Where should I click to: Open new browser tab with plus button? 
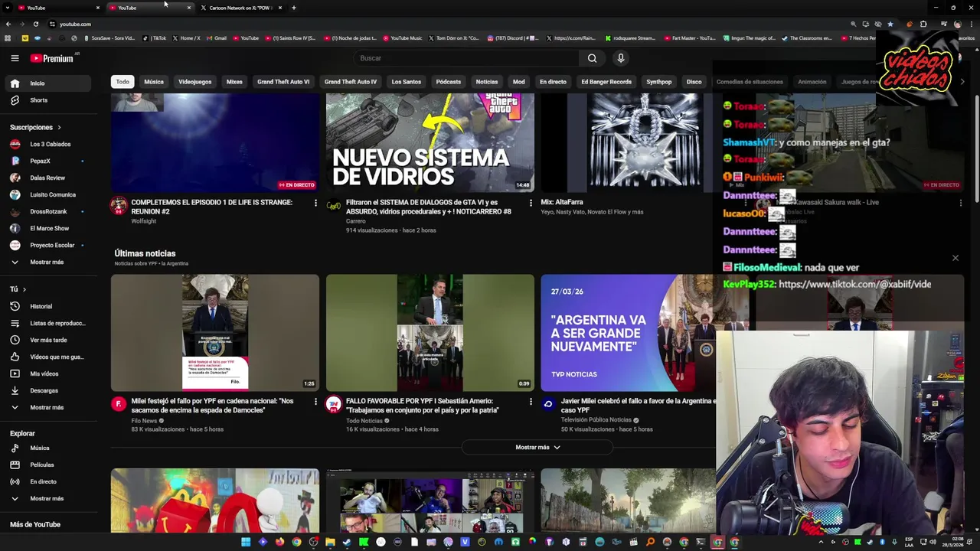pyautogui.click(x=293, y=8)
